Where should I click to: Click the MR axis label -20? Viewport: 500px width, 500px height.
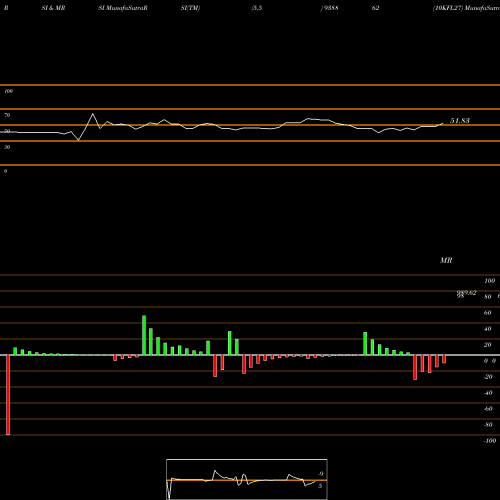coord(488,377)
